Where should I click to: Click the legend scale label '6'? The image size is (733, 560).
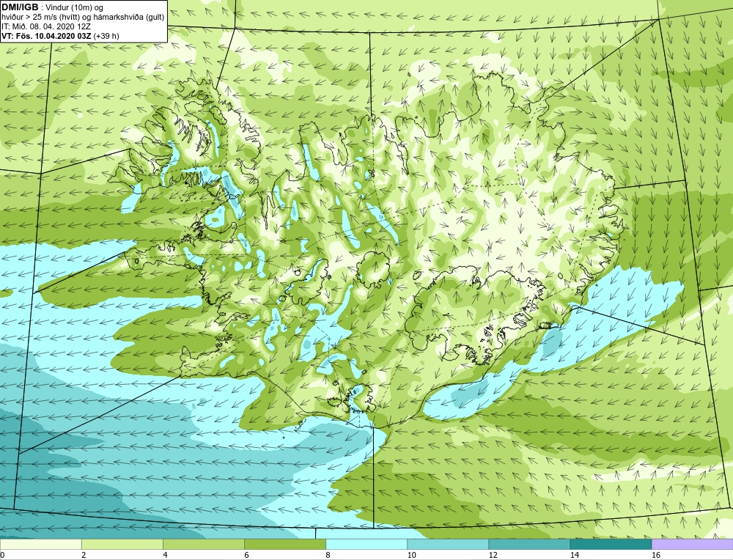tap(246, 556)
